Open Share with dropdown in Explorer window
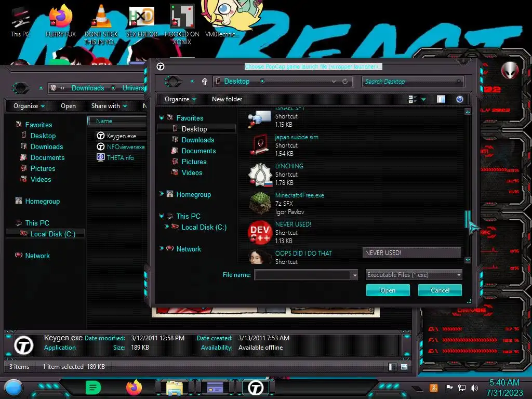The image size is (532, 399). point(109,106)
